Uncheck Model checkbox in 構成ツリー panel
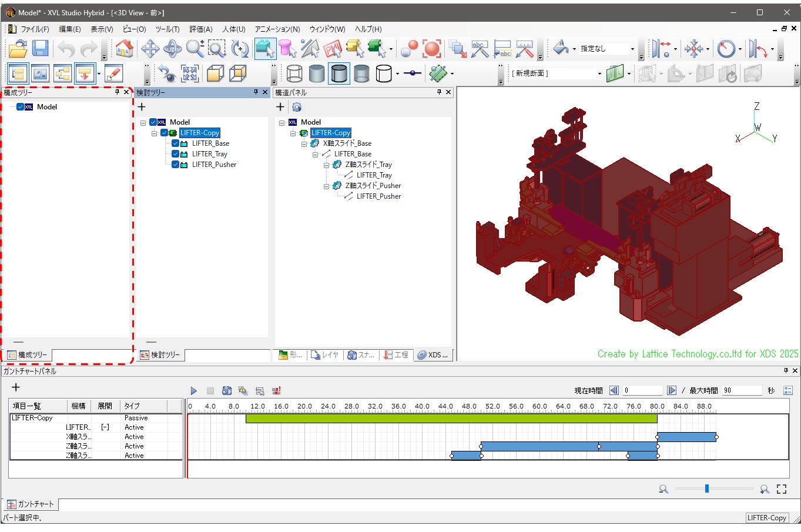801x532 pixels. 21,107
